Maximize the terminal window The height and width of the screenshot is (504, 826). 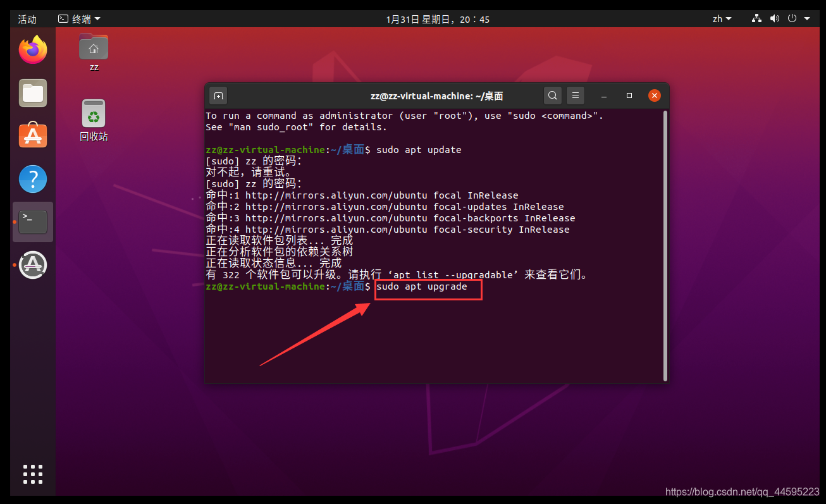pos(629,96)
